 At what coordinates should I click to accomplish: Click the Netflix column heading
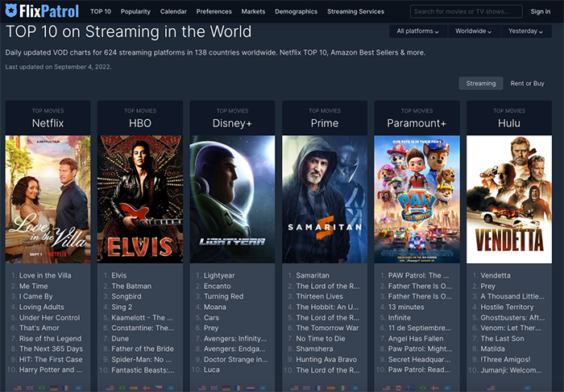(48, 123)
